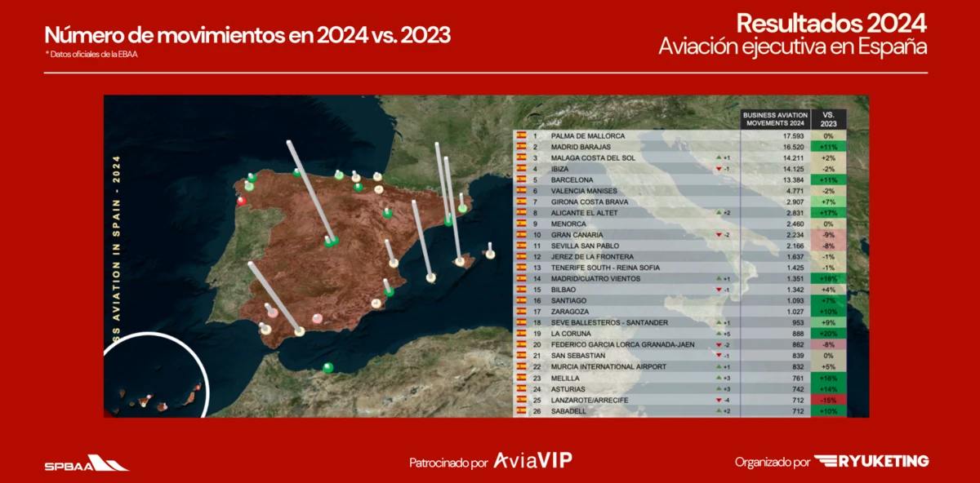Click the Business Aviation Movements 2024 column header

[776, 120]
